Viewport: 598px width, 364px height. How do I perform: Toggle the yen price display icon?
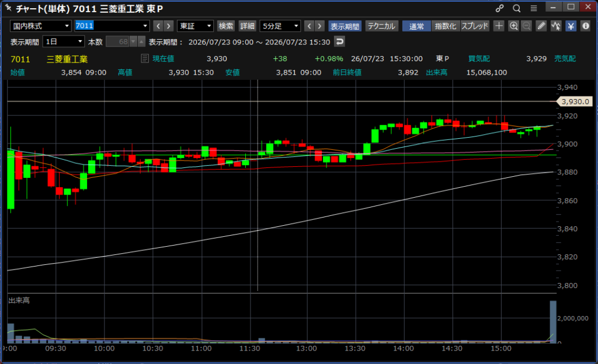coord(571,26)
